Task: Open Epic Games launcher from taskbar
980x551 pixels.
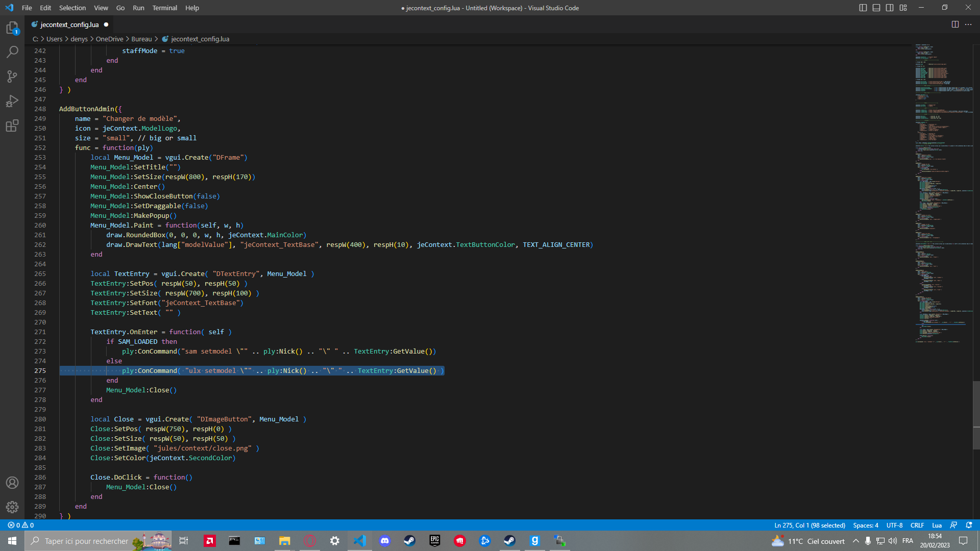Action: [x=435, y=541]
